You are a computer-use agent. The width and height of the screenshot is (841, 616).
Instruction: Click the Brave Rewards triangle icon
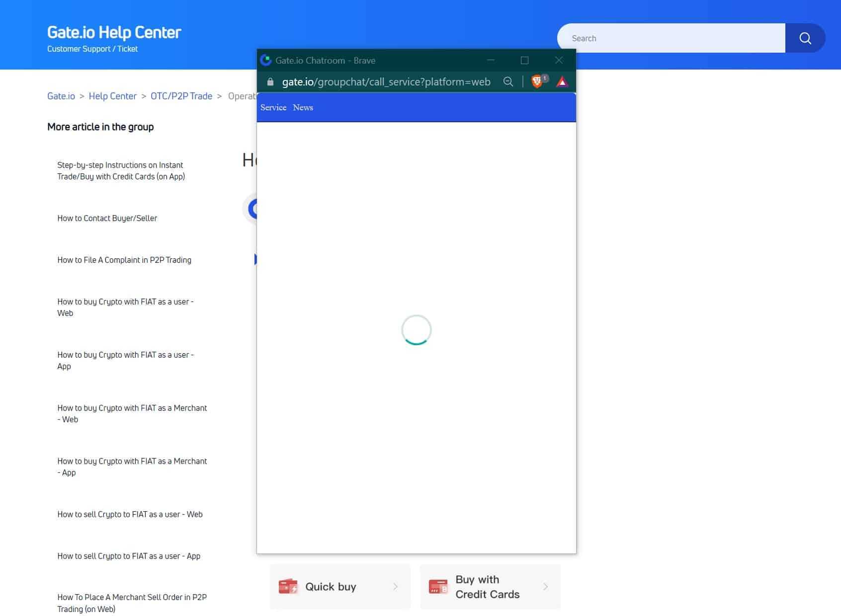562,82
